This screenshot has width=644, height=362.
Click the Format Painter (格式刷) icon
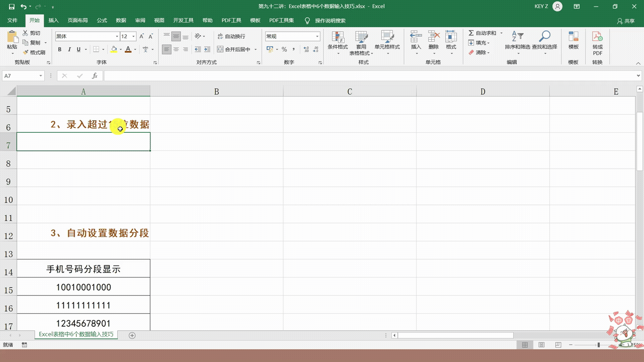(x=26, y=52)
